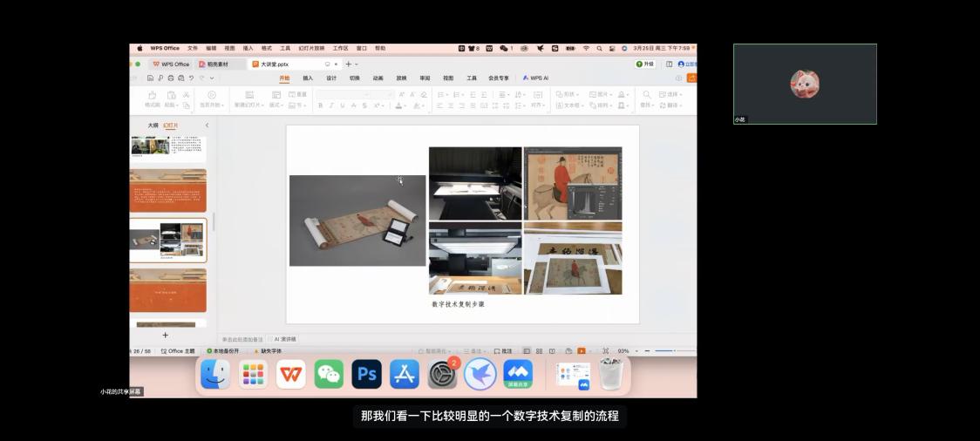Toggle the 批注 comments button in status bar
The image size is (980, 441).
click(x=503, y=351)
